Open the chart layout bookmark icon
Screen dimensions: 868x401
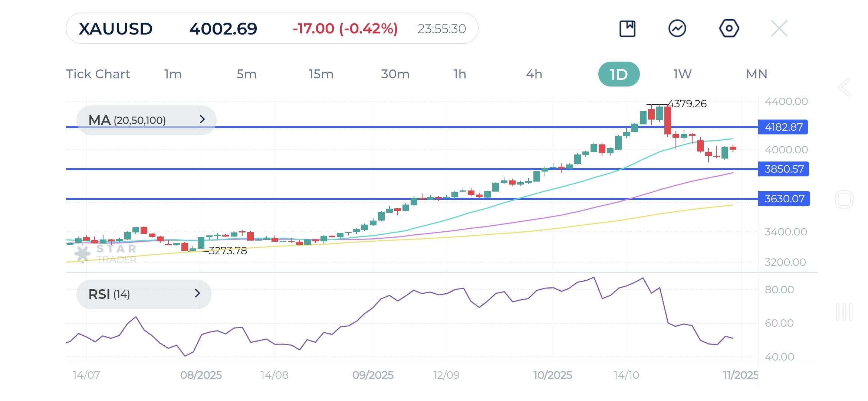(627, 29)
